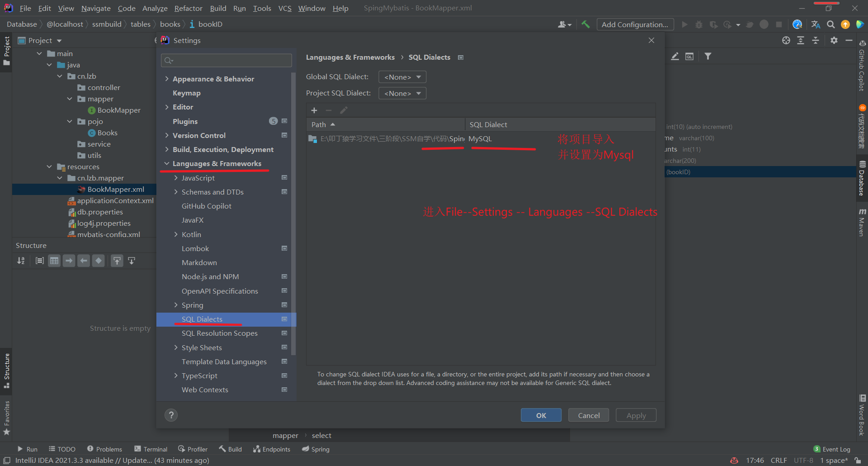
Task: Click the Translate icon in top toolbar
Action: pyautogui.click(x=816, y=24)
